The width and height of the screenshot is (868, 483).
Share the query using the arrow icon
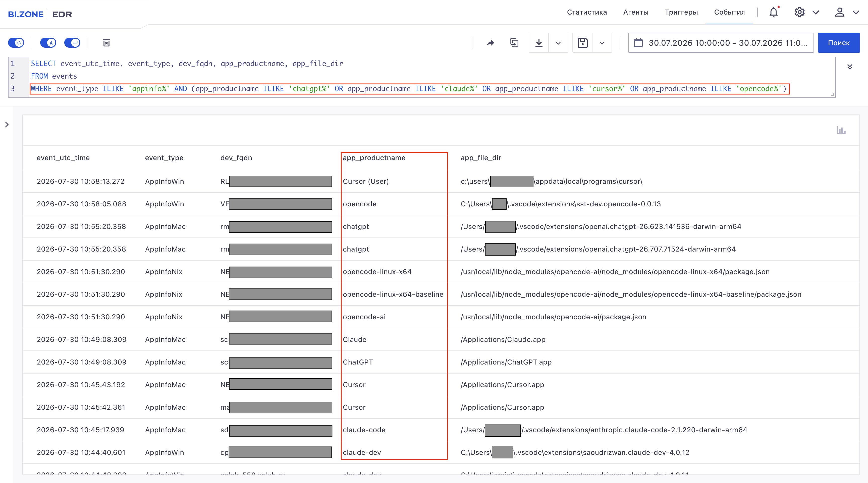(491, 43)
